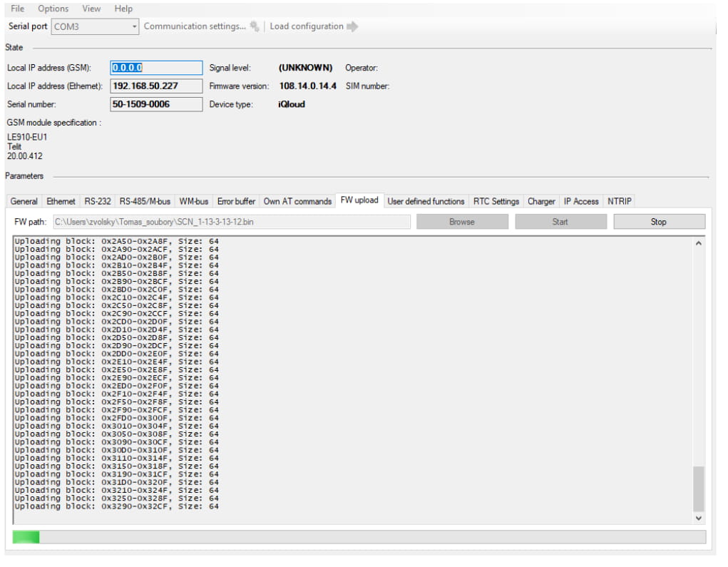Open the View menu
Viewport: 728px width, 567px height.
[x=91, y=9]
